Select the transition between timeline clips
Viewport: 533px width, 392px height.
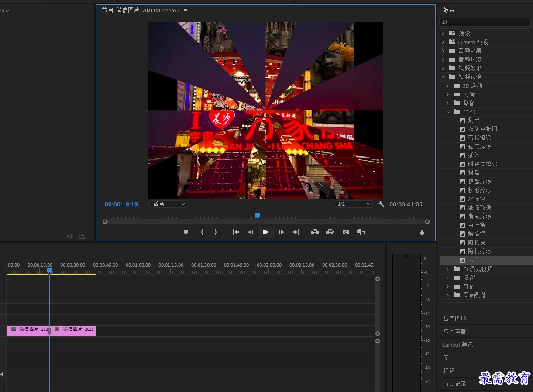click(x=49, y=331)
